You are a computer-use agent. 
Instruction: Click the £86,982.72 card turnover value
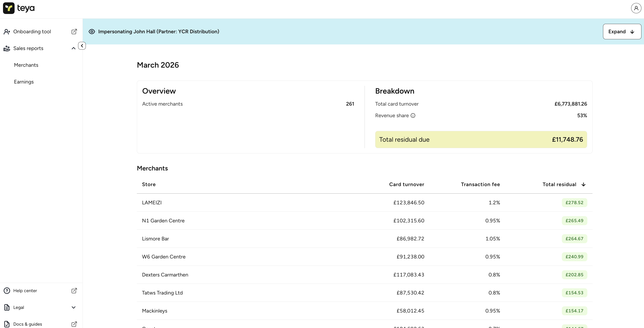point(410,239)
